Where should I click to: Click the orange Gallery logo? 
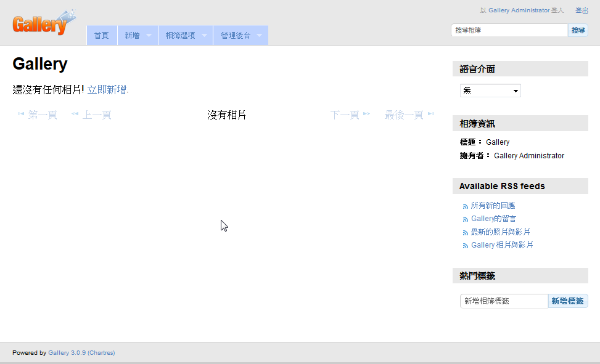coord(43,24)
